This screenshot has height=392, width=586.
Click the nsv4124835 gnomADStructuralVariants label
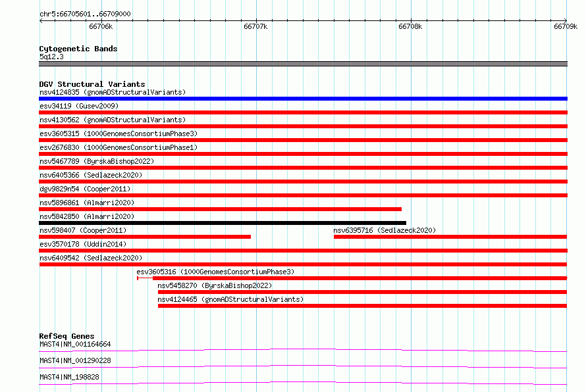click(x=113, y=92)
